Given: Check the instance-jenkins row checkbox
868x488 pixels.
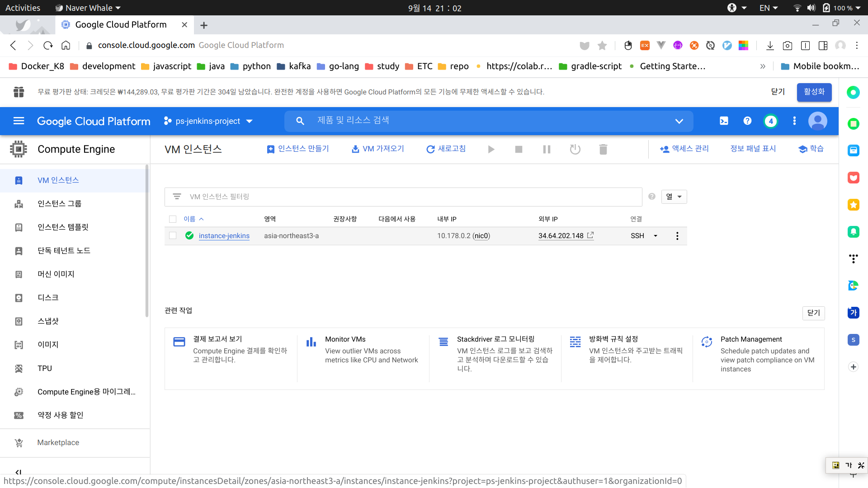Looking at the screenshot, I should coord(173,236).
